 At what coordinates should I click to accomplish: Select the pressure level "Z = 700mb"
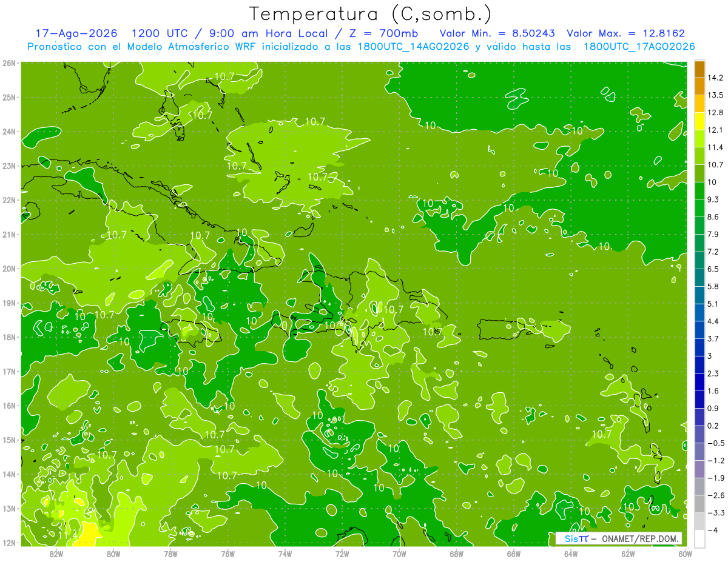point(384,33)
